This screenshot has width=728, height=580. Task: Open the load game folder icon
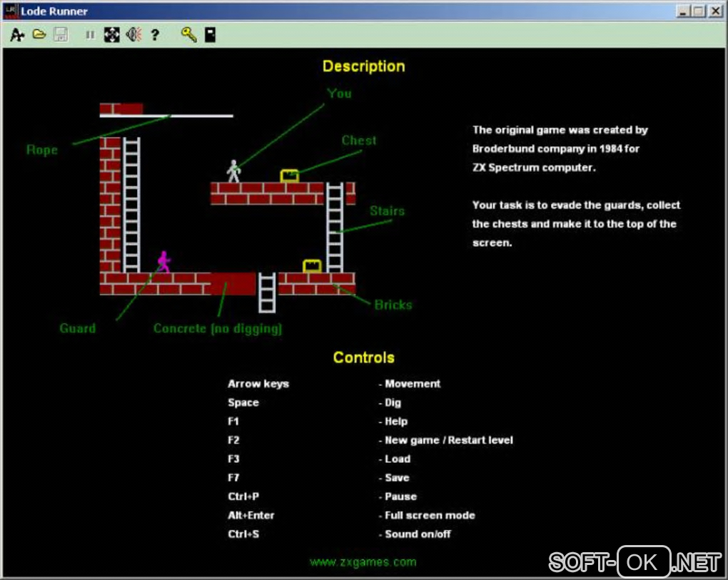39,34
